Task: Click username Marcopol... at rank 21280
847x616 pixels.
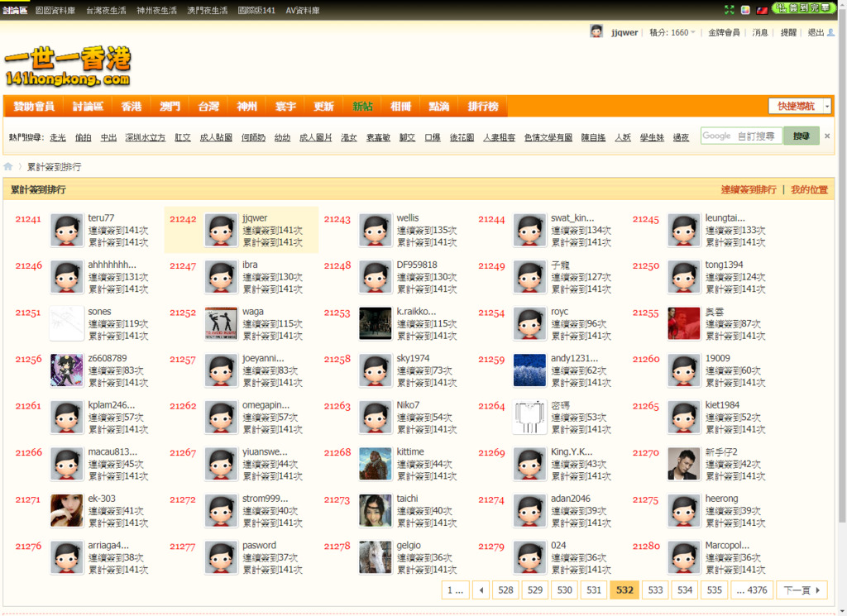Action: tap(727, 545)
